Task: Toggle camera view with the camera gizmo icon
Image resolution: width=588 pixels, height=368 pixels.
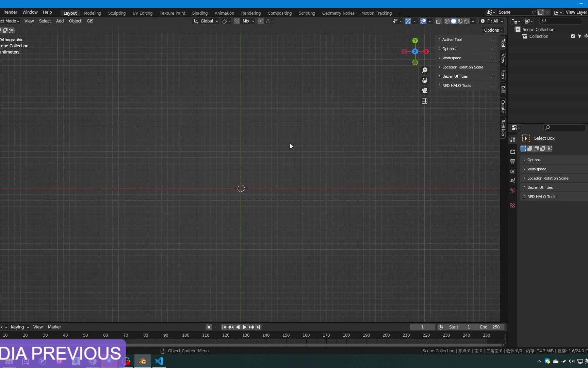Action: 425,91
